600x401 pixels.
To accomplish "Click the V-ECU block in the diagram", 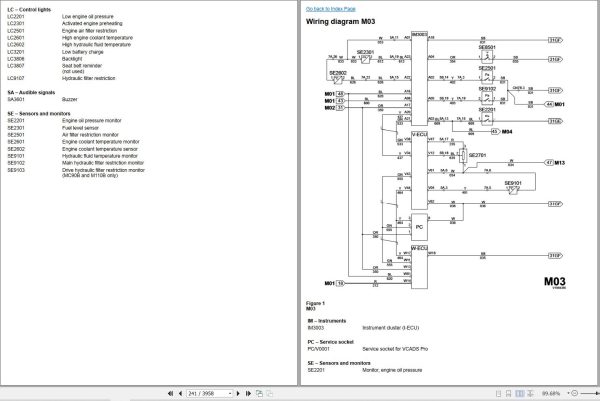I will 419,170.
